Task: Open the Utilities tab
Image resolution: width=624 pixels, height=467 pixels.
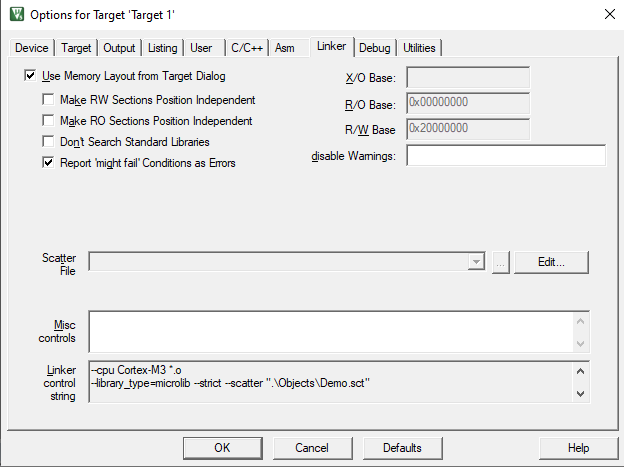Action: [419, 48]
